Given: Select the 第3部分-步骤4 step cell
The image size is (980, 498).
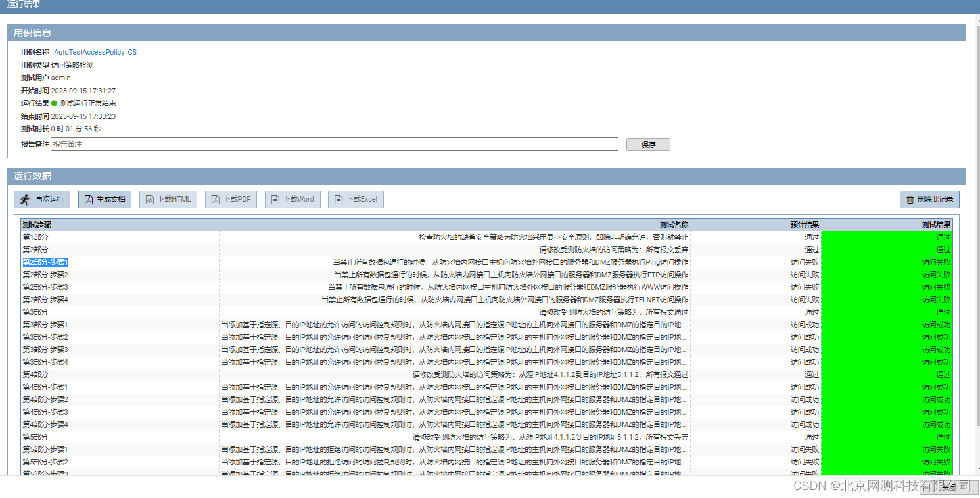Looking at the screenshot, I should coord(120,362).
